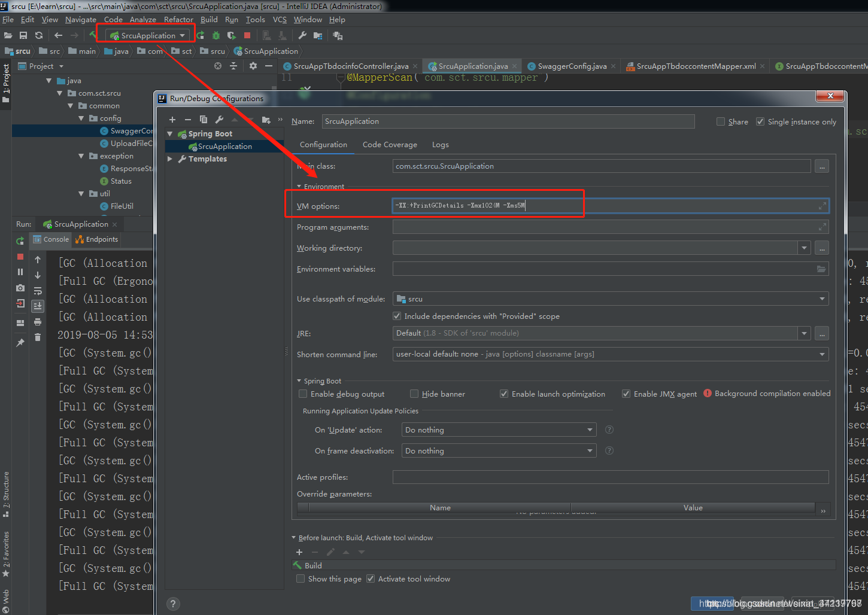The image size is (868, 615).
Task: Click browse button next to Main class
Action: (x=822, y=166)
